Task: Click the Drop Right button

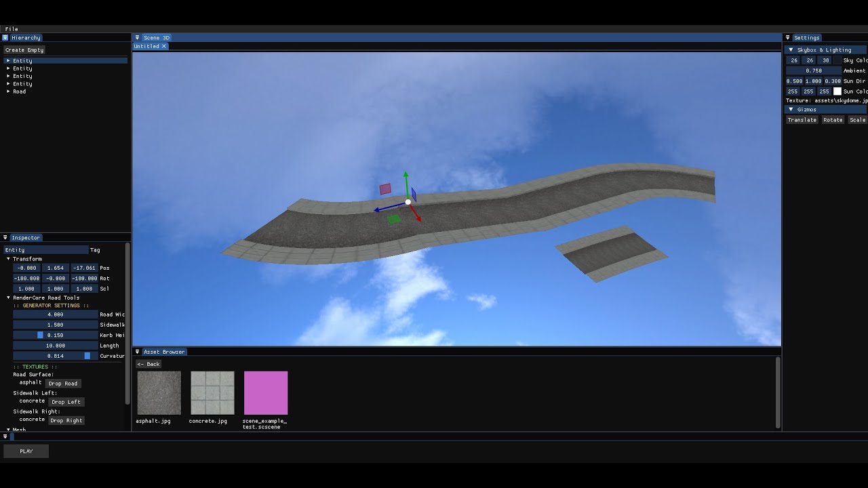Action: coord(66,420)
